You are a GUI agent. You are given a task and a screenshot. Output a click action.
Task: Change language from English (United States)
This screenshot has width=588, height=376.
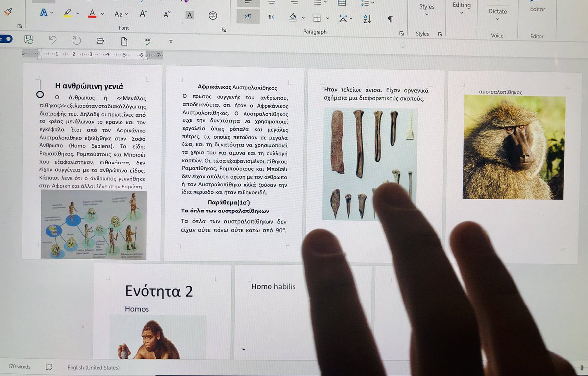pos(93,367)
